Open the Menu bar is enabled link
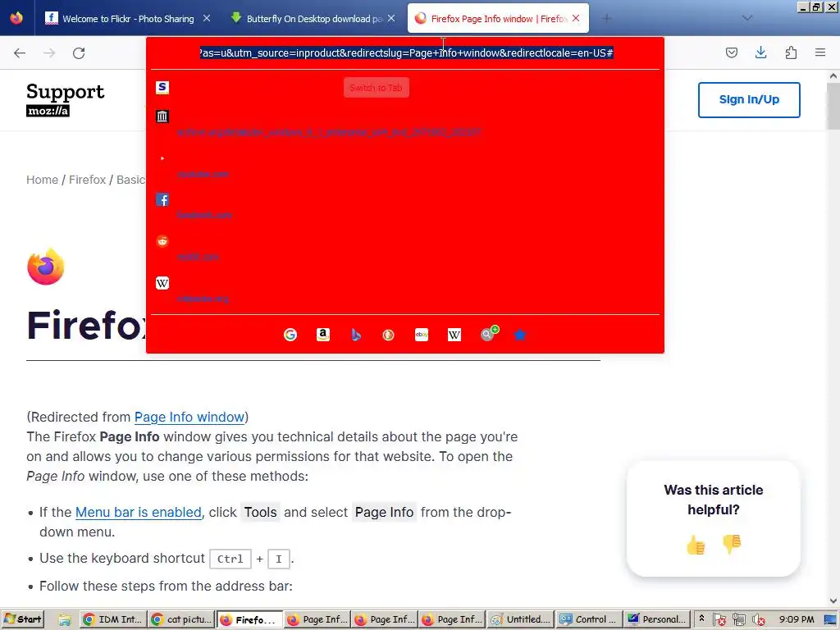The image size is (840, 630). coord(138,512)
